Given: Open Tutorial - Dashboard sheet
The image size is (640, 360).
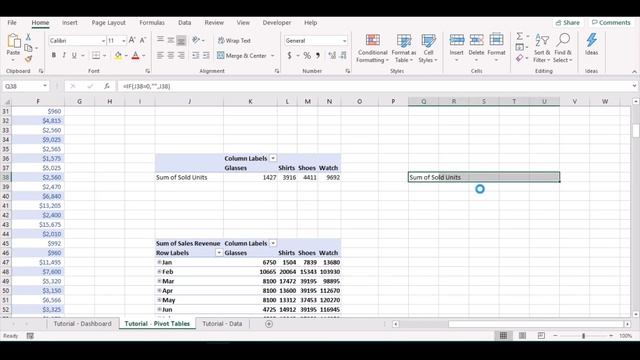Looking at the screenshot, I should (82, 323).
